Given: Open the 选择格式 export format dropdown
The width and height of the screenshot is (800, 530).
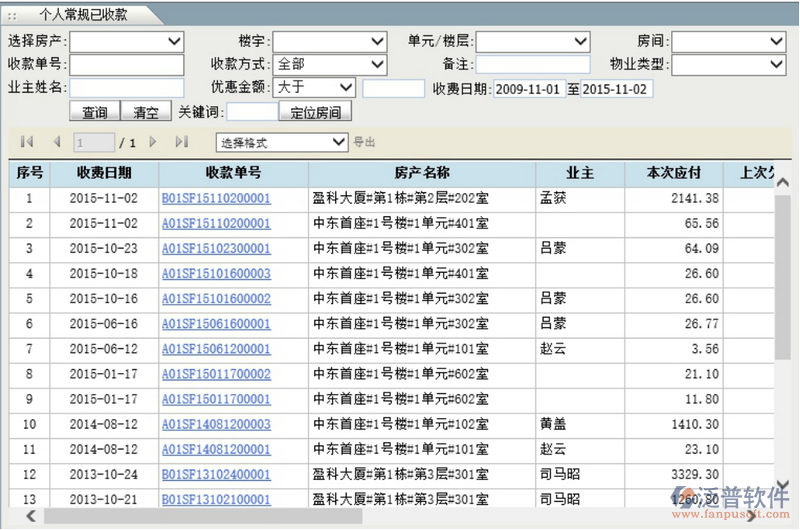Looking at the screenshot, I should [282, 143].
